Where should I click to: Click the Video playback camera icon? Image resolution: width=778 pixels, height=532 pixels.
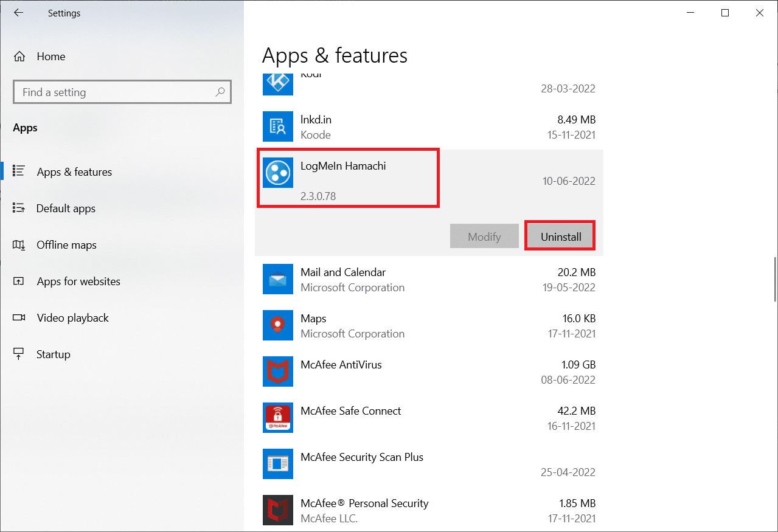click(x=19, y=318)
